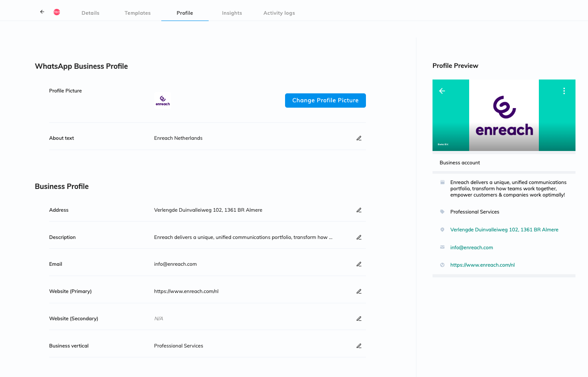
Task: Edit the Description using pencil icon
Action: click(359, 238)
